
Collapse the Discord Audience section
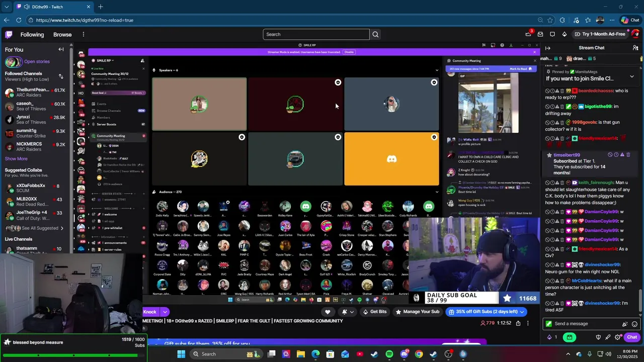tap(437, 192)
